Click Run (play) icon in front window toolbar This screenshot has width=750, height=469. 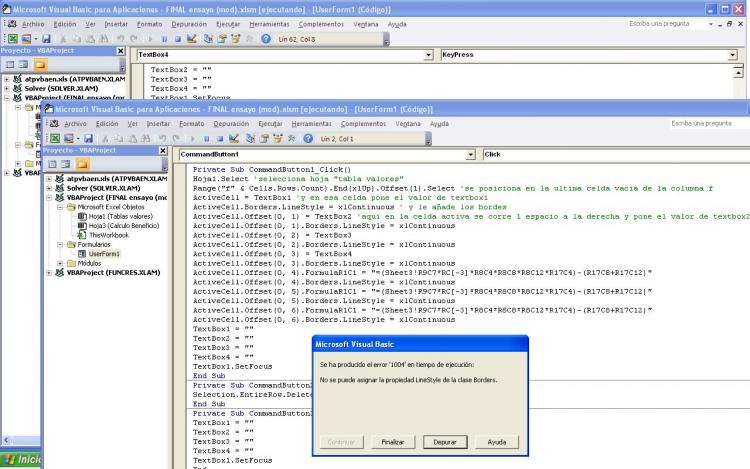pyautogui.click(x=192, y=139)
